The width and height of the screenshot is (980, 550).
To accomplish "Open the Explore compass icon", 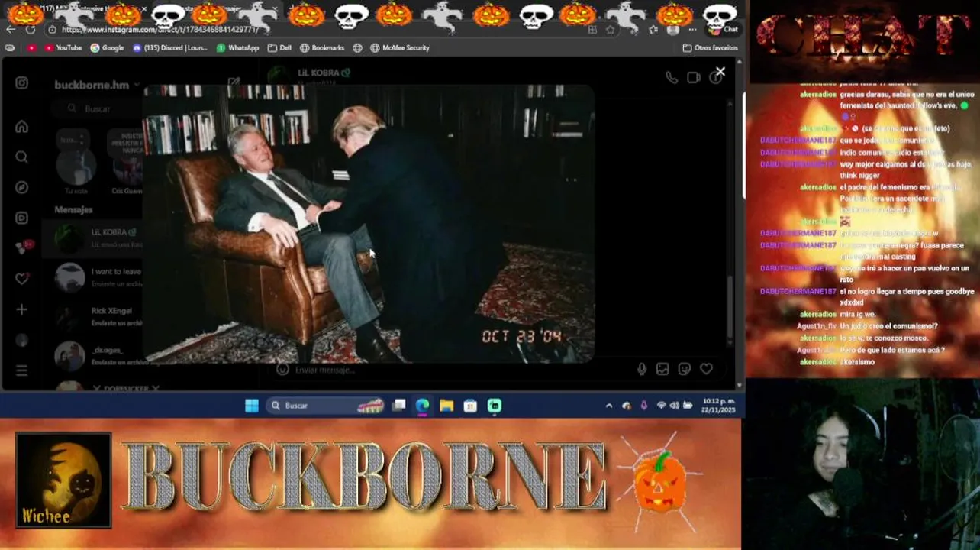I will (x=22, y=187).
